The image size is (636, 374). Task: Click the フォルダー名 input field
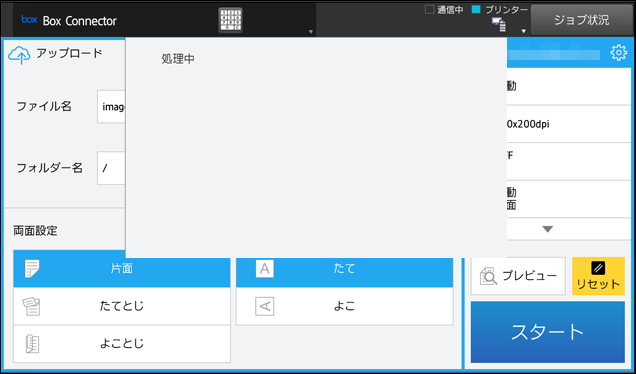pos(111,168)
